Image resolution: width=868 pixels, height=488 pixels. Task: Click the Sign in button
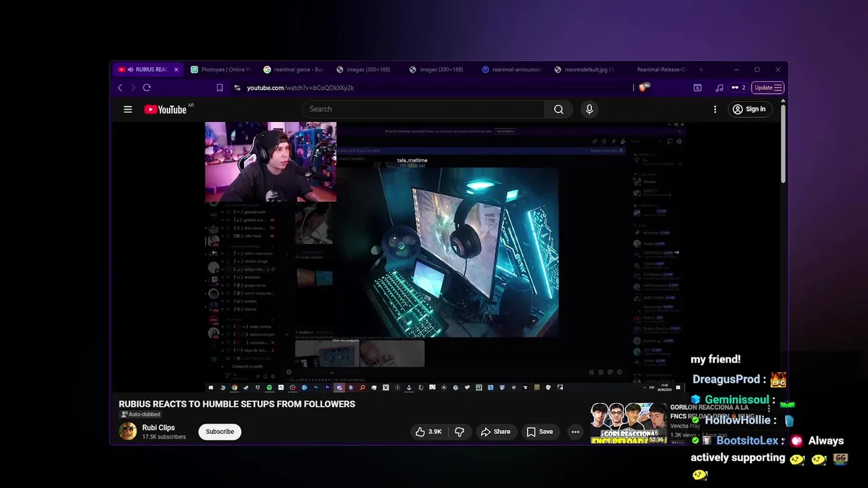point(749,109)
